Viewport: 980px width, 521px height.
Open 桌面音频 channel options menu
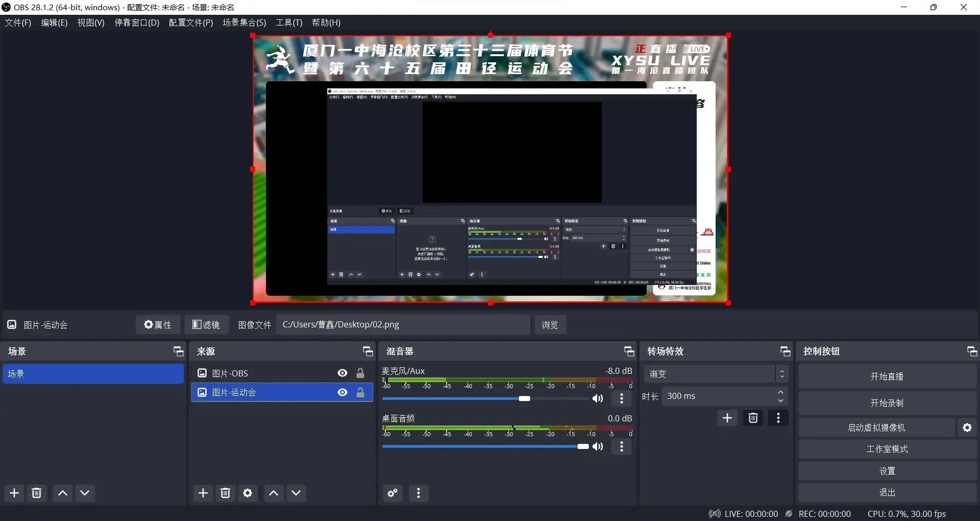click(x=622, y=446)
